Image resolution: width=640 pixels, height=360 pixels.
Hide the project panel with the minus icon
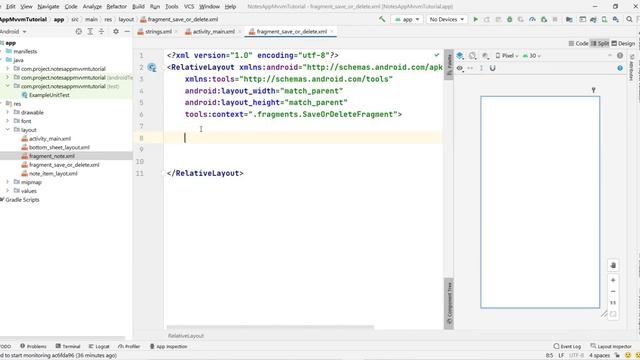pos(127,31)
